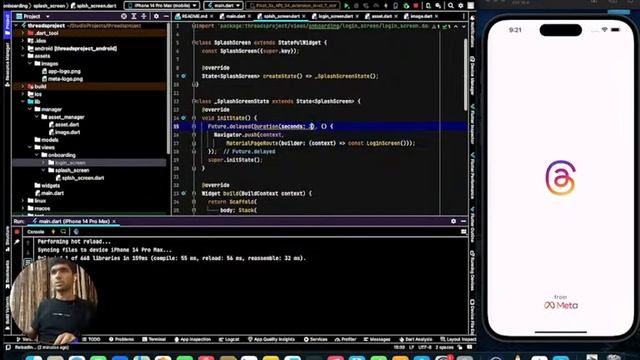Expand the android folder in project tree
The image size is (640, 360).
[x=23, y=49]
